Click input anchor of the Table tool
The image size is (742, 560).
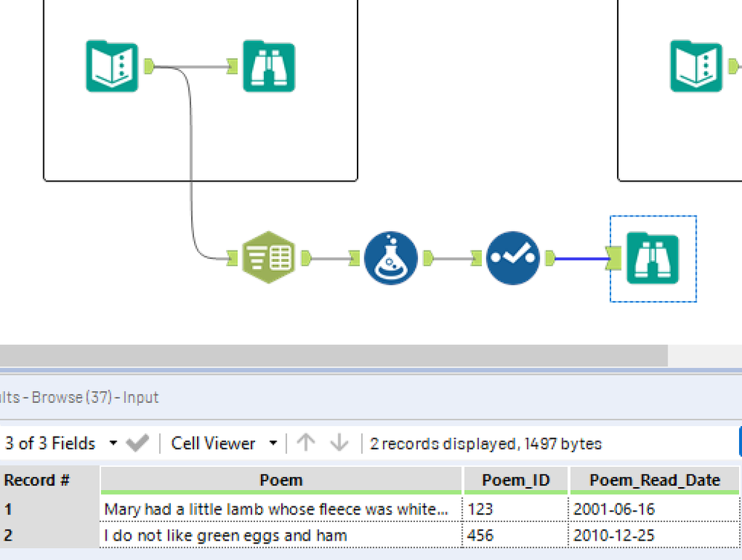click(232, 258)
